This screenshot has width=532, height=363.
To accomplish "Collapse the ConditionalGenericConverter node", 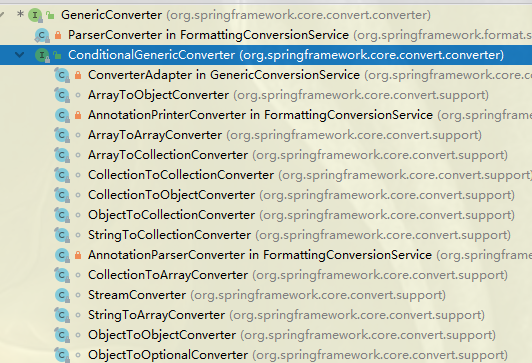I will (20, 55).
